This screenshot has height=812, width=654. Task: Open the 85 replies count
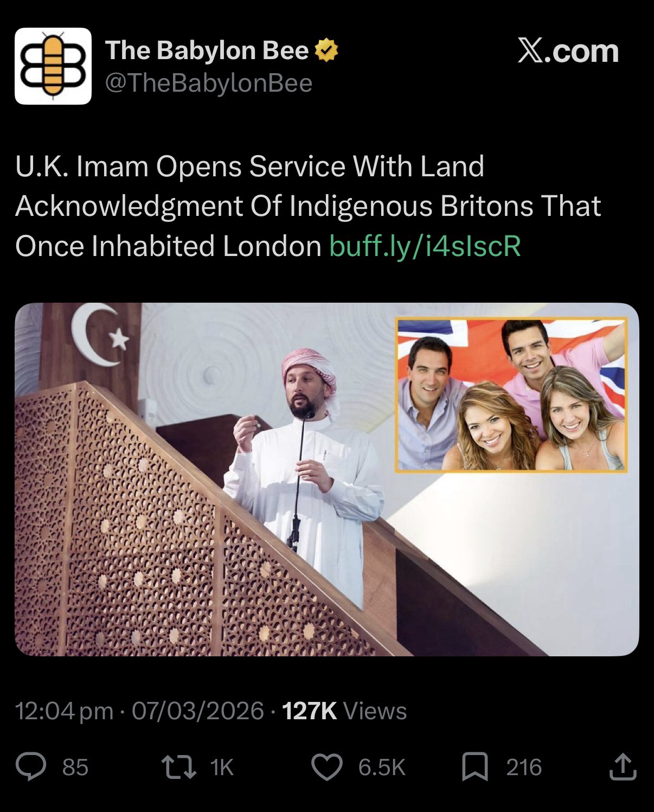pos(75,767)
